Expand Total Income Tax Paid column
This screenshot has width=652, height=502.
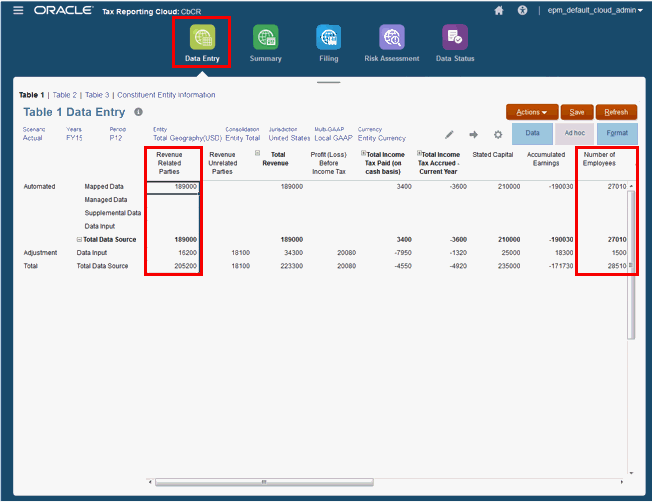[x=363, y=153]
